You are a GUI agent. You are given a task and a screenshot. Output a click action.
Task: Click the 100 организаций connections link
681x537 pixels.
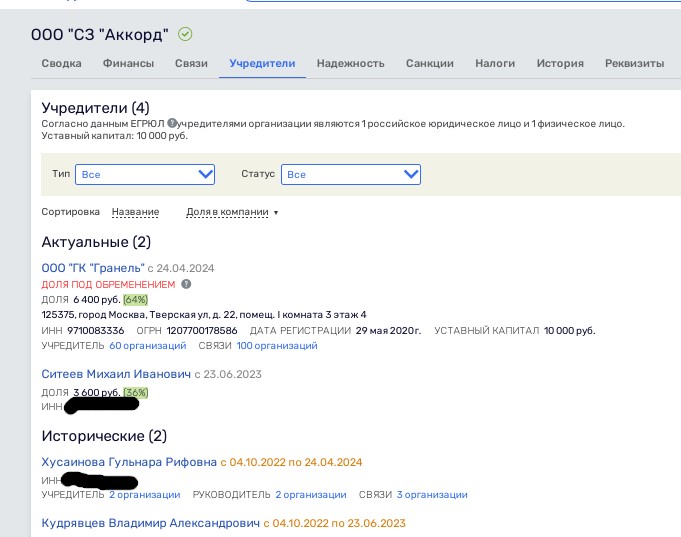(277, 346)
